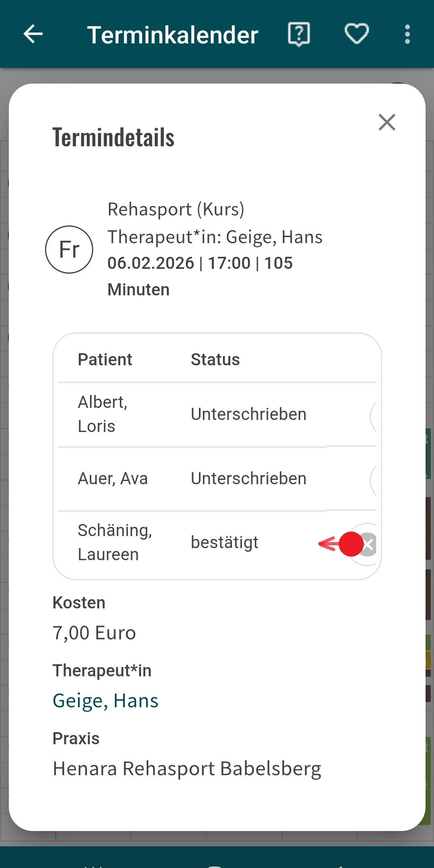Select patient Auer, Ava

coord(113,479)
